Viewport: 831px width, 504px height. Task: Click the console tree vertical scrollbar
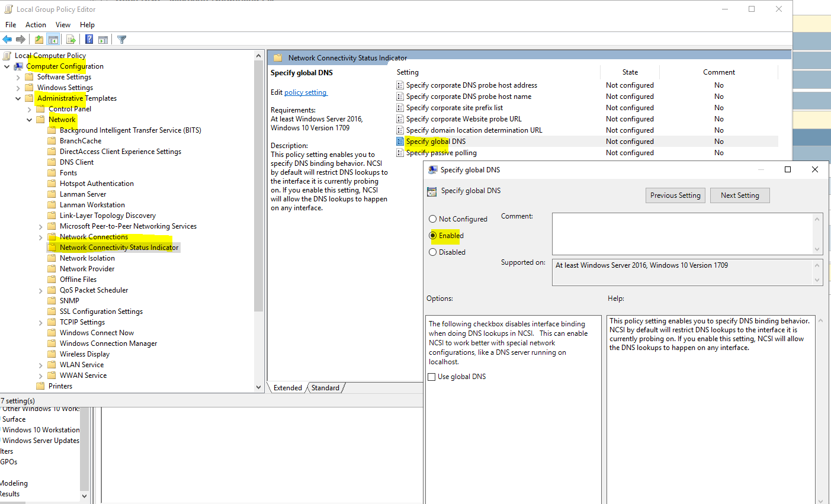point(258,185)
